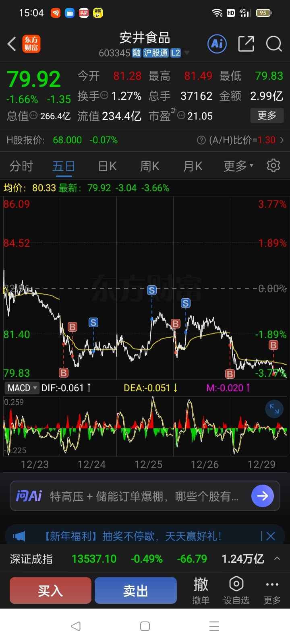This screenshot has width=290, height=644.
Task: Tap the 沪股通 badge
Action: [156, 53]
